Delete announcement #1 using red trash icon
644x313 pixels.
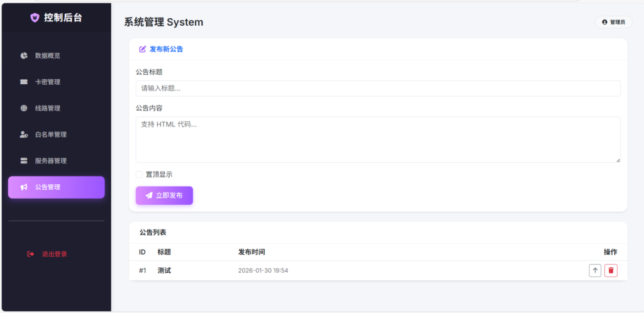[x=611, y=270]
